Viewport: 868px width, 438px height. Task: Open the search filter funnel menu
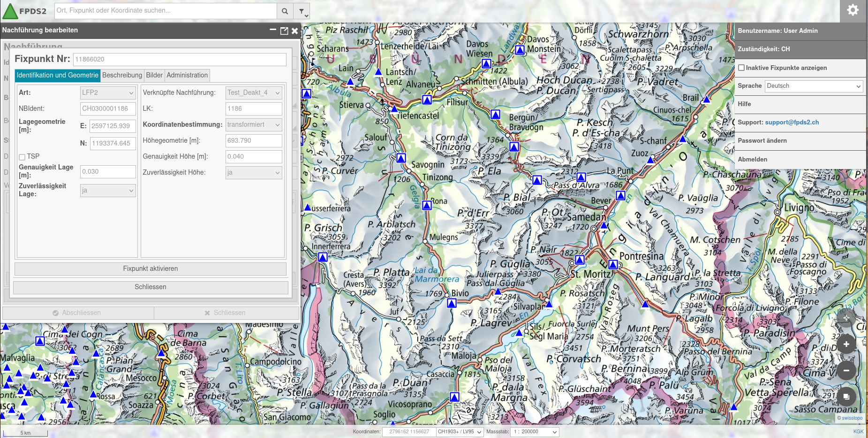click(x=302, y=11)
